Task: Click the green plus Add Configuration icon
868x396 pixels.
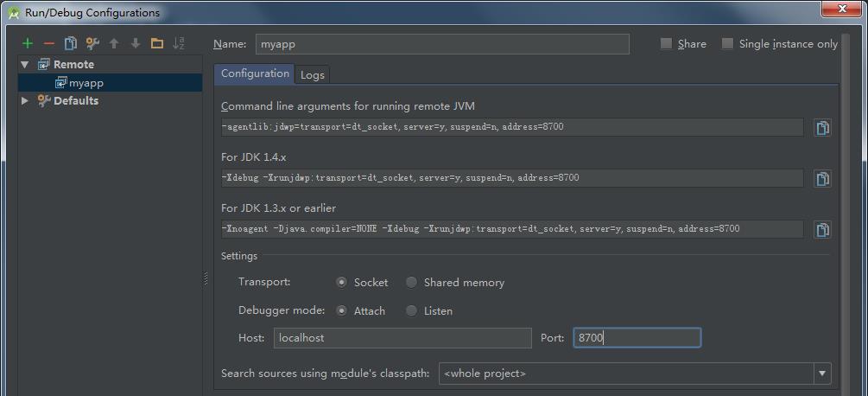Action: tap(28, 44)
